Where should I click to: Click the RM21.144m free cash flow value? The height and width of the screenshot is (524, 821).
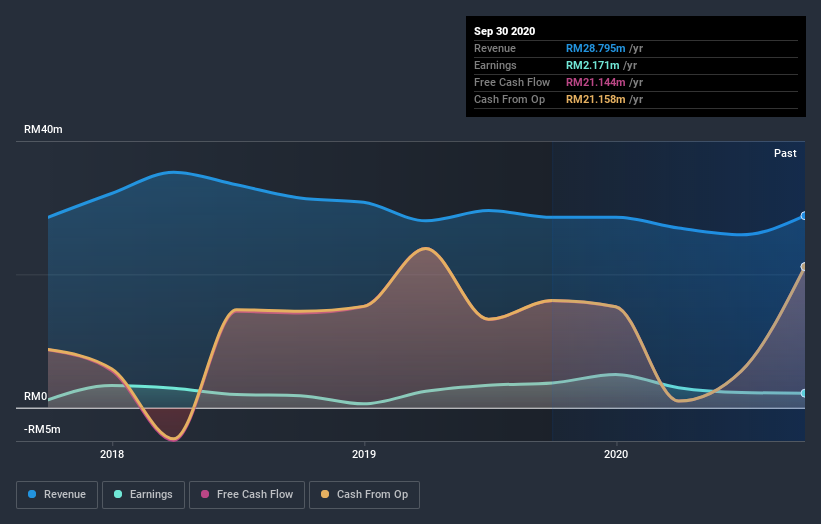coord(595,82)
